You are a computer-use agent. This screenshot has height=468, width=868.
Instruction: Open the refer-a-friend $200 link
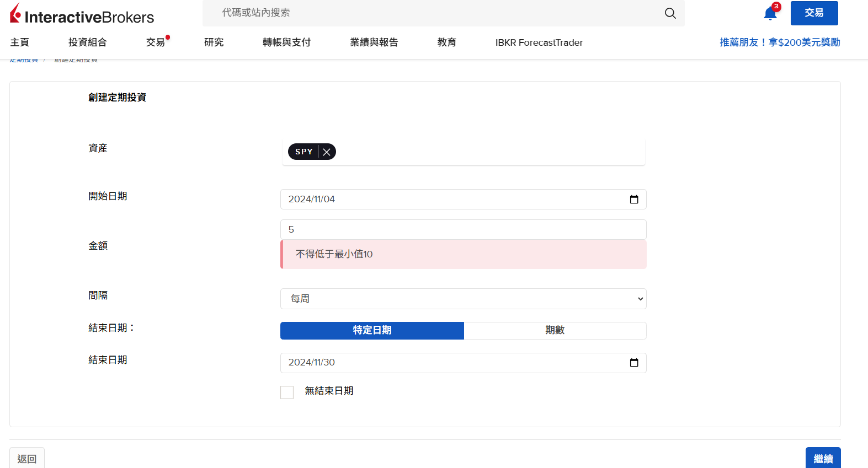tap(780, 42)
